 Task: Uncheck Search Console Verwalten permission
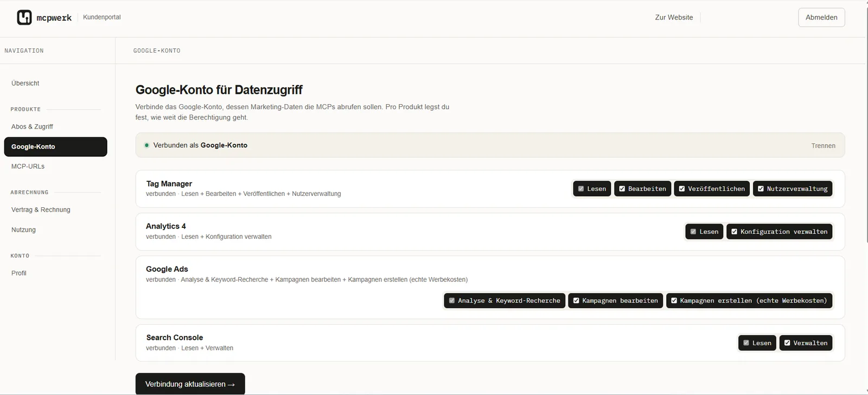pos(787,343)
